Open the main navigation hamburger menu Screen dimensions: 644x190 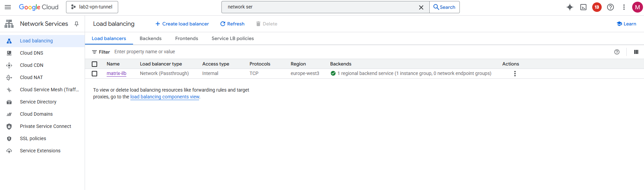click(x=8, y=7)
